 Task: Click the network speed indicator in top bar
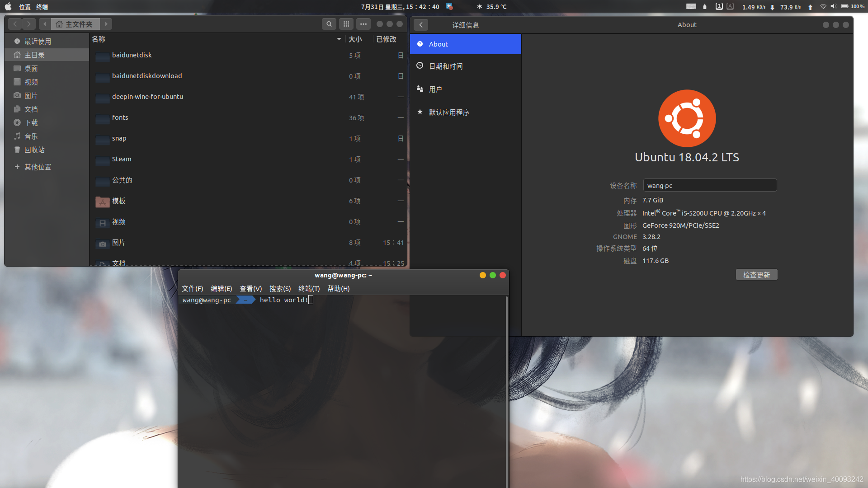778,7
